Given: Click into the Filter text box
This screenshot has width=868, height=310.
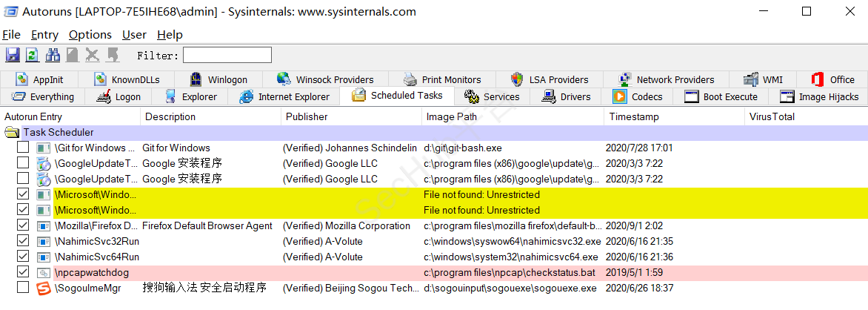Looking at the screenshot, I should [x=227, y=55].
